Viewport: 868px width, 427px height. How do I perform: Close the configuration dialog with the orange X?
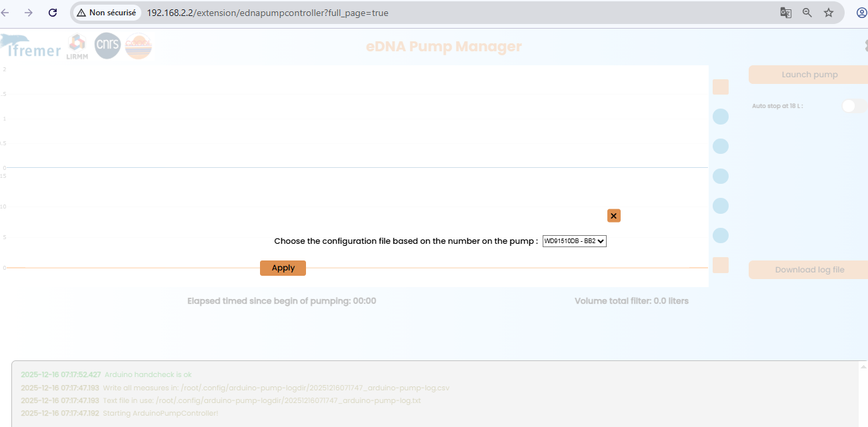point(613,216)
